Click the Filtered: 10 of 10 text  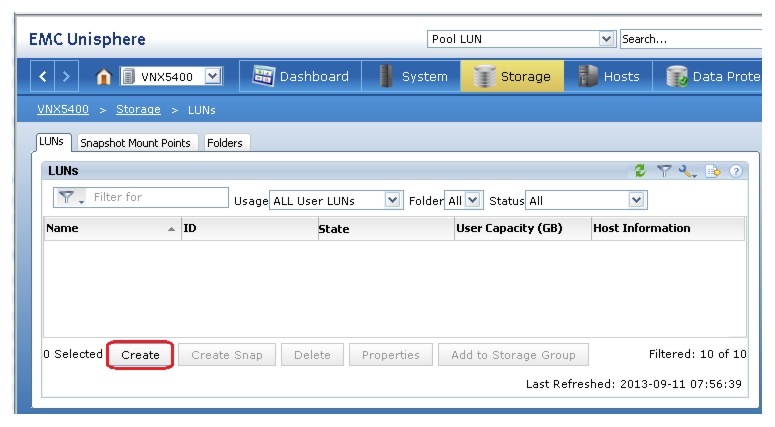point(697,354)
